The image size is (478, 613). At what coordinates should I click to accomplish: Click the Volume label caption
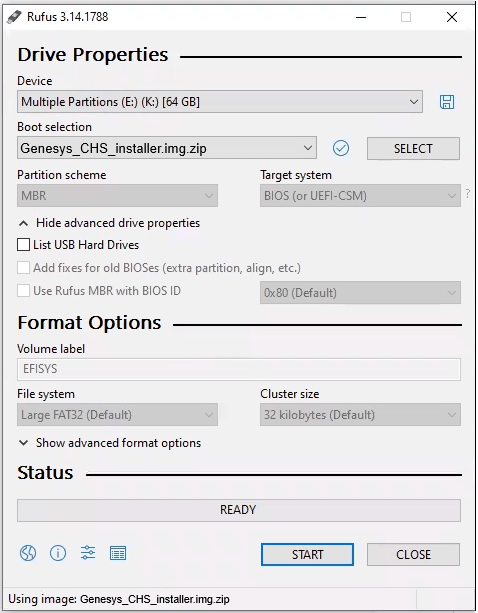pos(51,348)
